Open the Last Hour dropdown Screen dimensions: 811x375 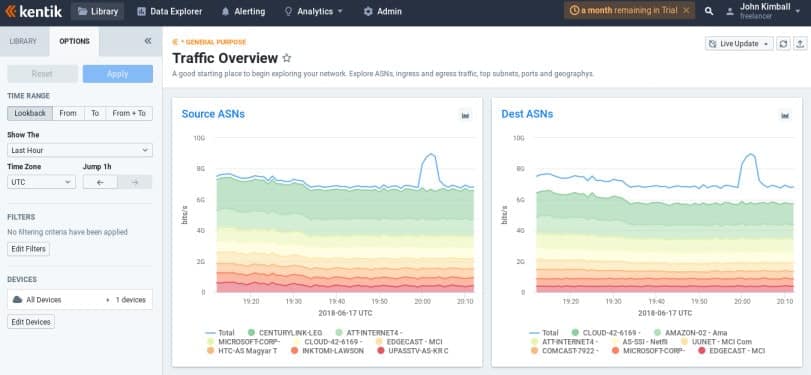click(x=80, y=151)
